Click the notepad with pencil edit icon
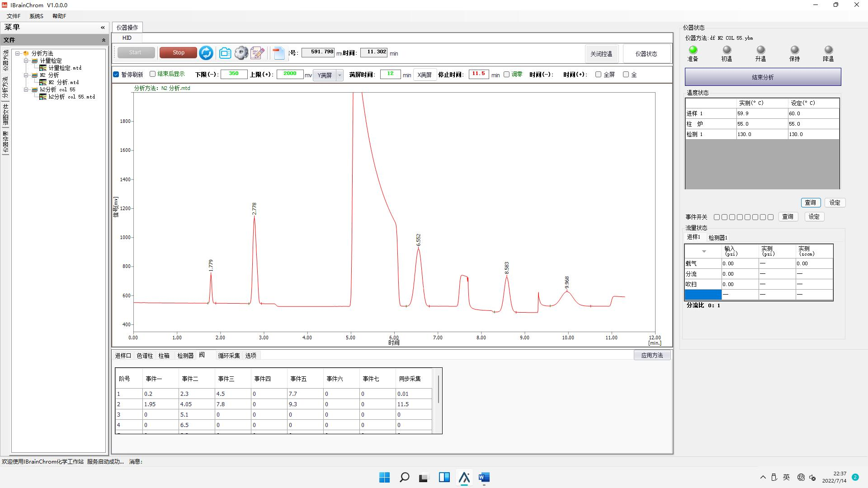This screenshot has height=488, width=868. pyautogui.click(x=257, y=53)
